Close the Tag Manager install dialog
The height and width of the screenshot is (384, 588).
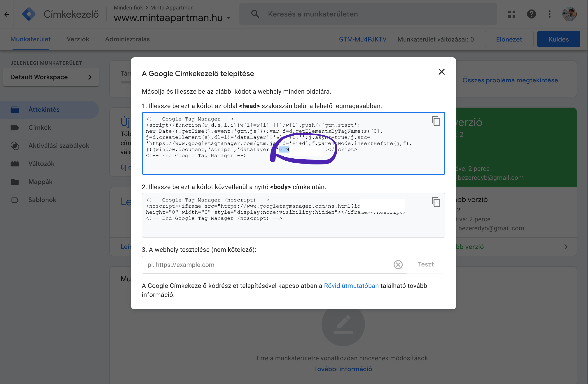click(x=441, y=72)
